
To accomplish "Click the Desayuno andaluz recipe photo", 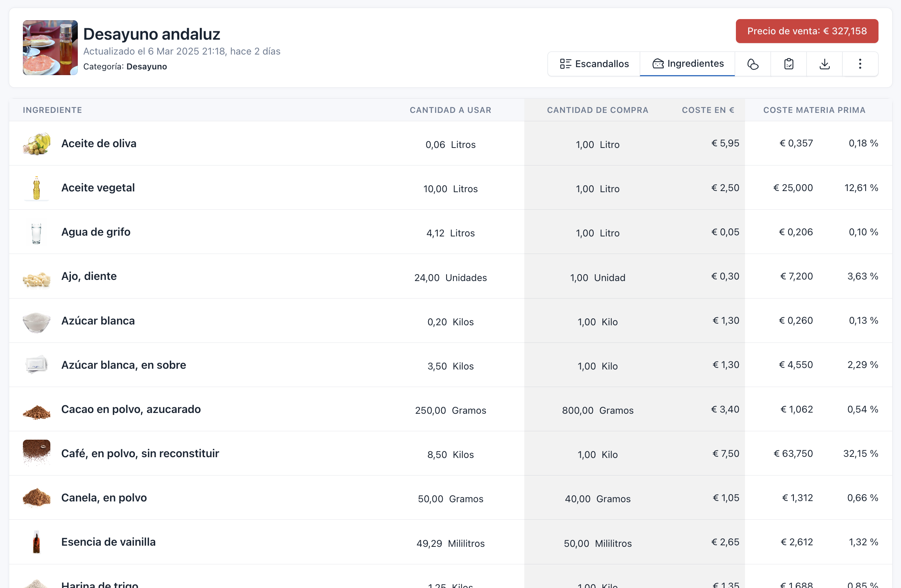I will tap(50, 48).
